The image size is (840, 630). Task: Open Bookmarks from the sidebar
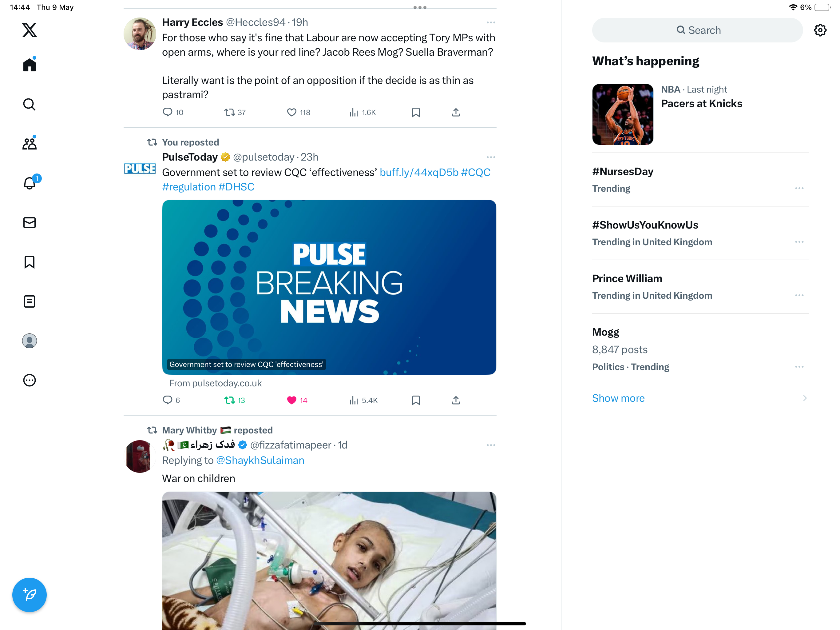click(29, 262)
